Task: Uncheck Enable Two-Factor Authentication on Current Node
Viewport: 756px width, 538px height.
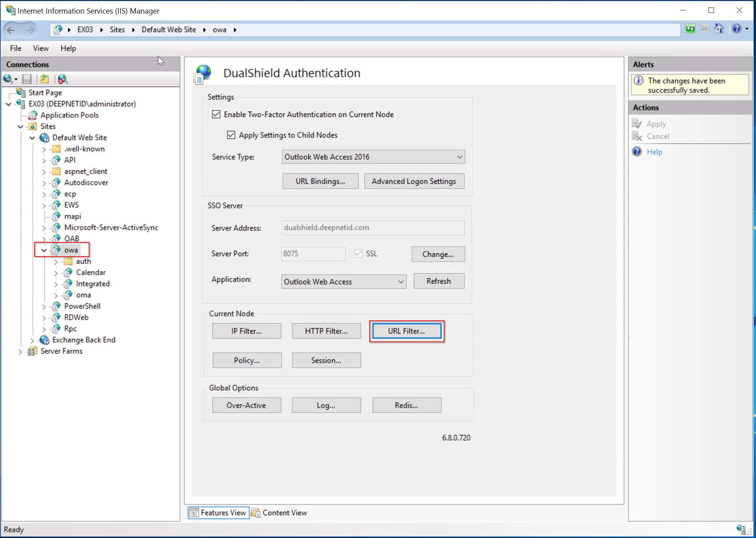Action: (216, 115)
